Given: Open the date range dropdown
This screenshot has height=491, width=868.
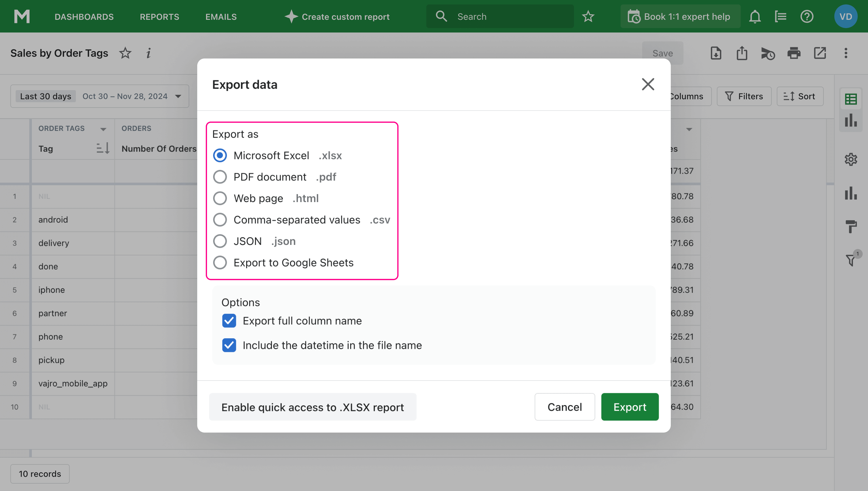Looking at the screenshot, I should (x=178, y=96).
